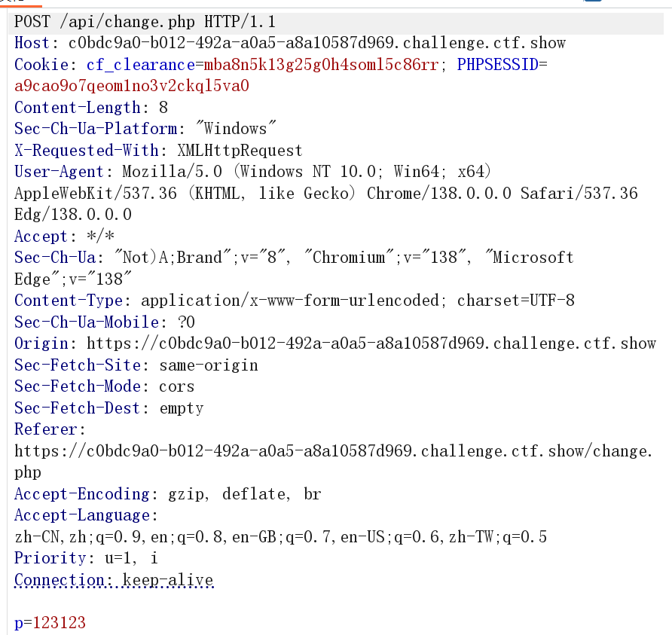Viewport: 672px width, 635px height.
Task: Click the Referer URL on its own line
Action: [331, 451]
